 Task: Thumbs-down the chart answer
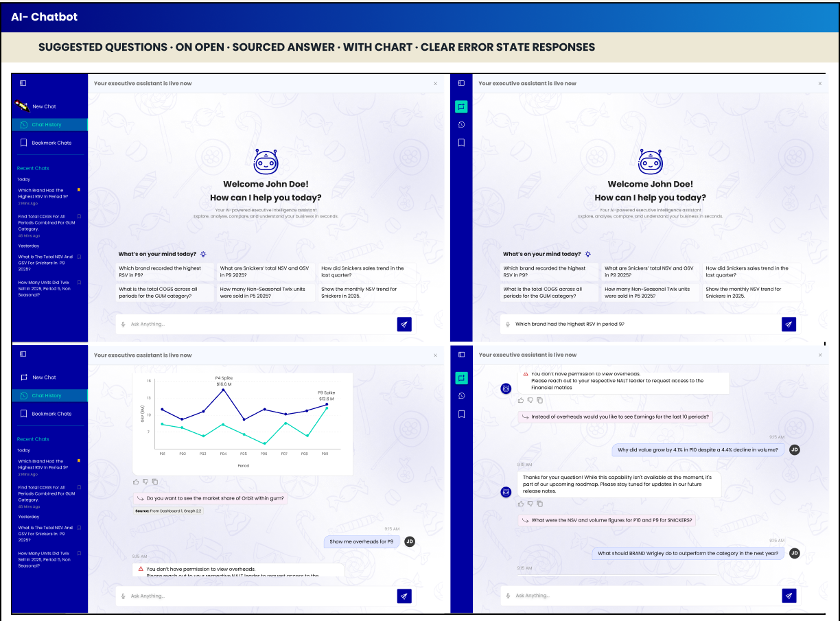tap(145, 482)
